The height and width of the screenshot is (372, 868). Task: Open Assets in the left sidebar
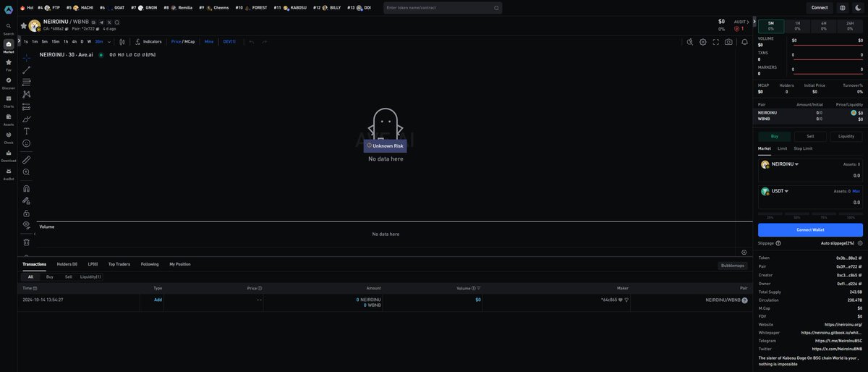(x=9, y=119)
